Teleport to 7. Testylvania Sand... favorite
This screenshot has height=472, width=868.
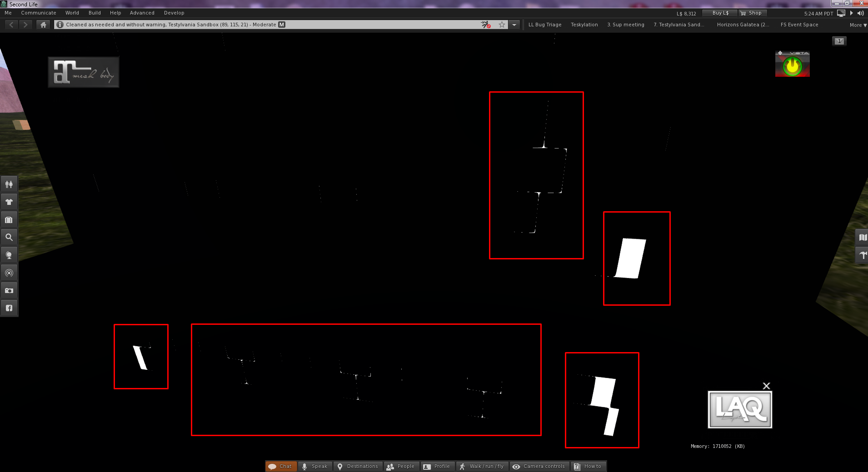point(679,25)
